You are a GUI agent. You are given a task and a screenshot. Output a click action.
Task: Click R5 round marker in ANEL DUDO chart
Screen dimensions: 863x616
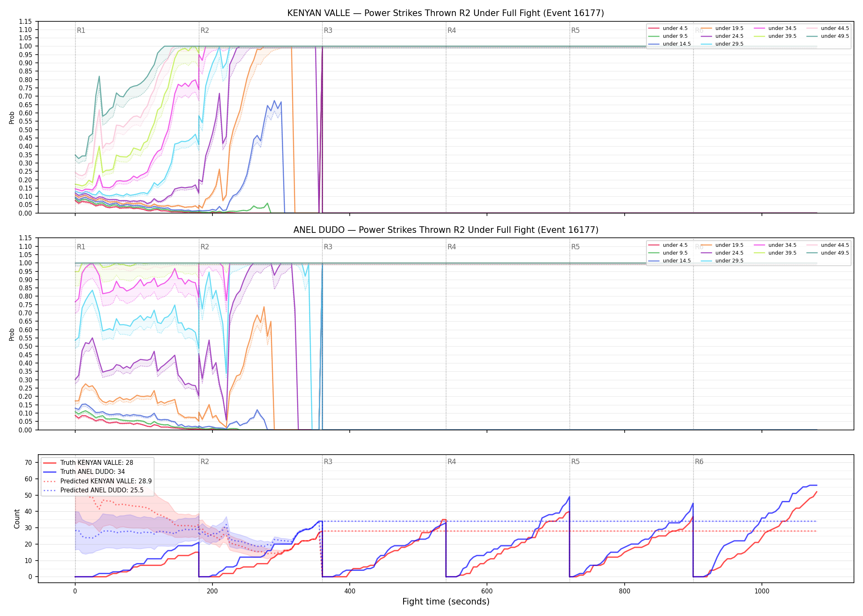tap(575, 247)
